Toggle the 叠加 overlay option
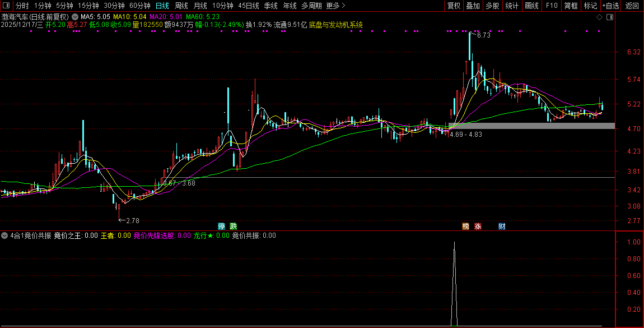This screenshot has width=644, height=328. [473, 6]
